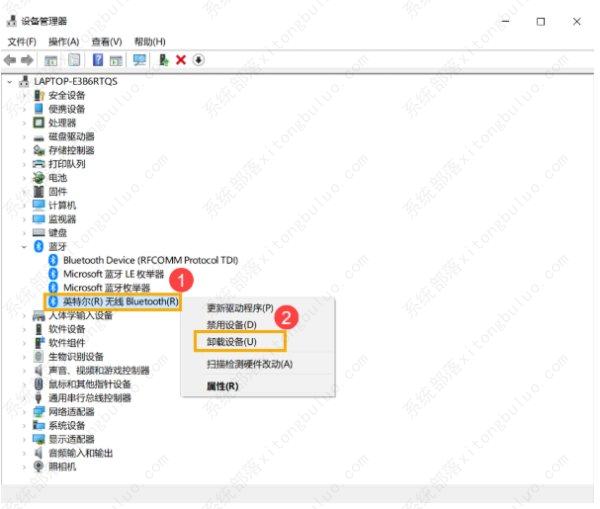The image size is (600, 509).
Task: Click the computer icon beside LAPTOP-E3B6RTQS
Action: tap(24, 81)
